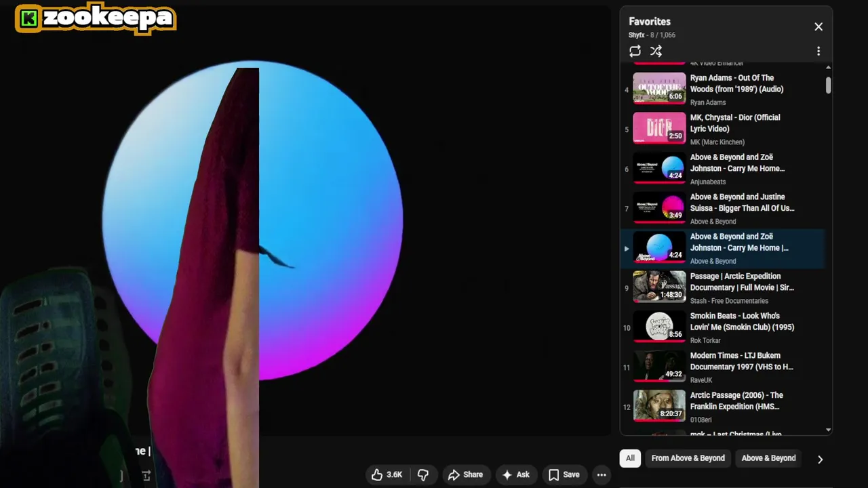Open more actions ellipsis below video
Screen dimensions: 868x488
click(601, 474)
